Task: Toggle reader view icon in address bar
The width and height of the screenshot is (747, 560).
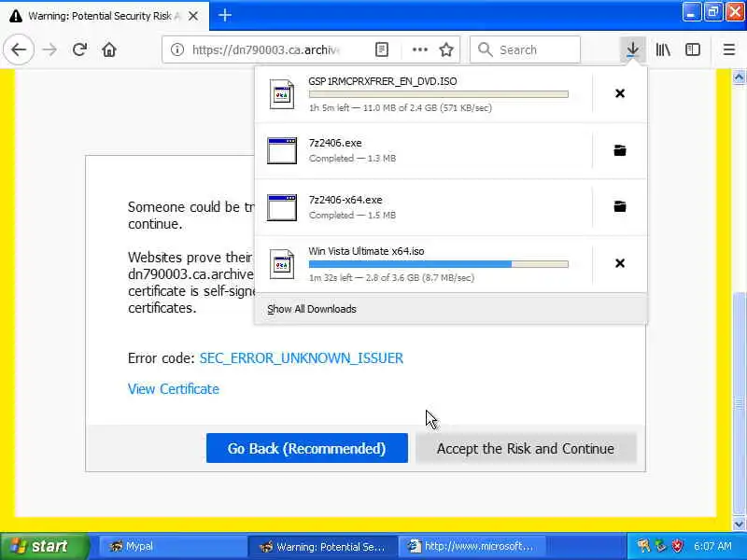Action: point(382,49)
